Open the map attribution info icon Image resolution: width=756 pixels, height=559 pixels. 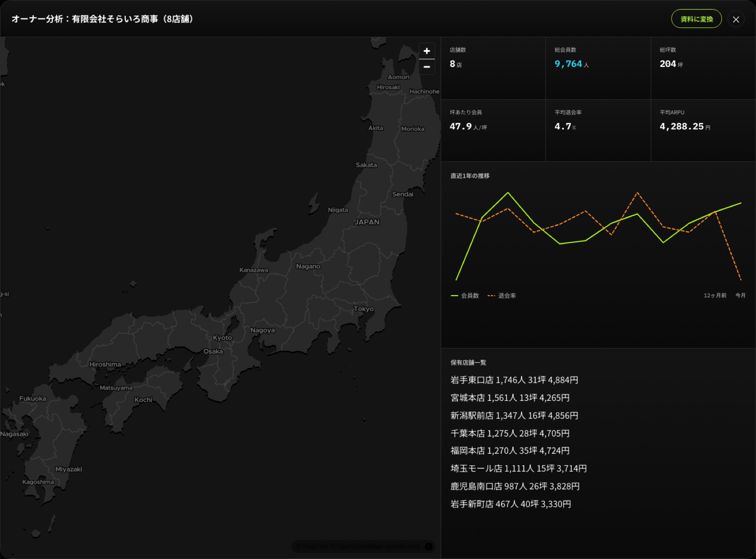[429, 546]
